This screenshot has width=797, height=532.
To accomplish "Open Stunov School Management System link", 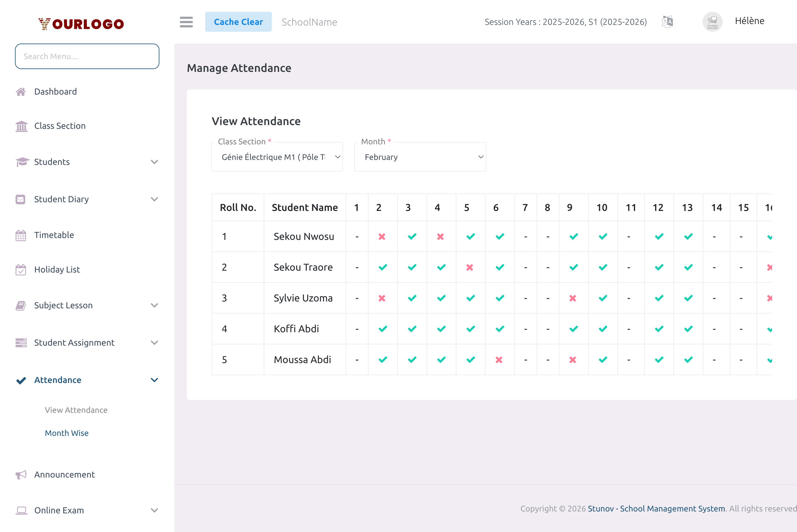I will (656, 509).
